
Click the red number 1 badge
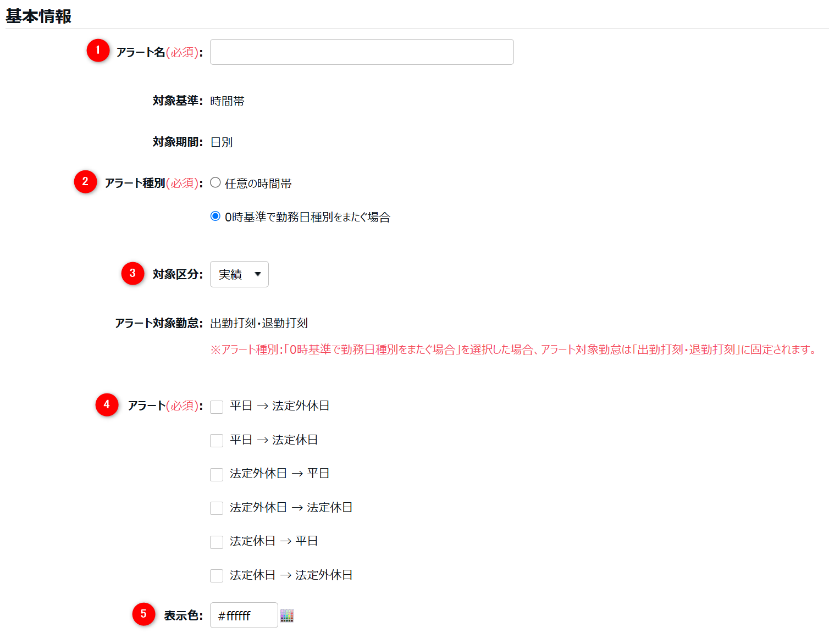click(98, 51)
